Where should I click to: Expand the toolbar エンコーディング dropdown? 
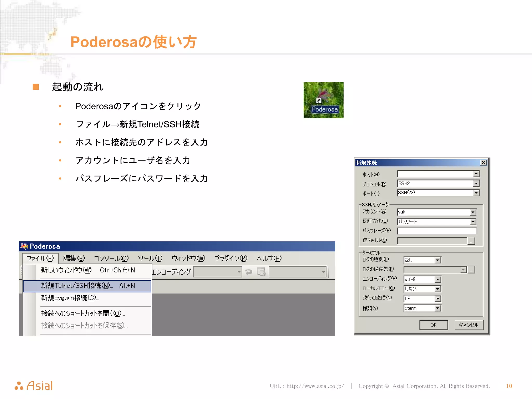coord(239,272)
